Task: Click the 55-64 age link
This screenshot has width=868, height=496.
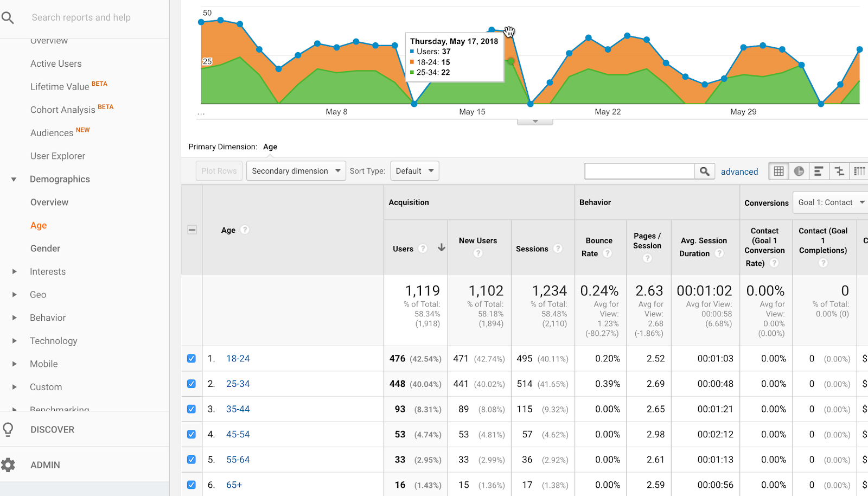Action: click(238, 460)
